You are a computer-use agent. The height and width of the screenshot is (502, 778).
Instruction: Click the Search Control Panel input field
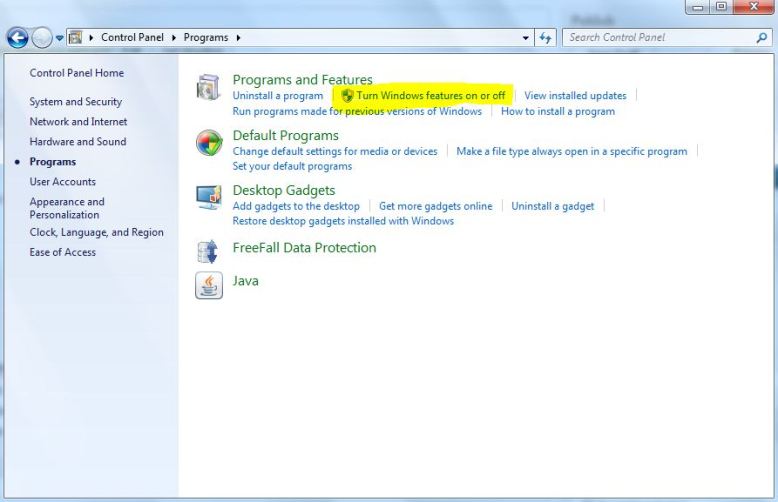655,38
